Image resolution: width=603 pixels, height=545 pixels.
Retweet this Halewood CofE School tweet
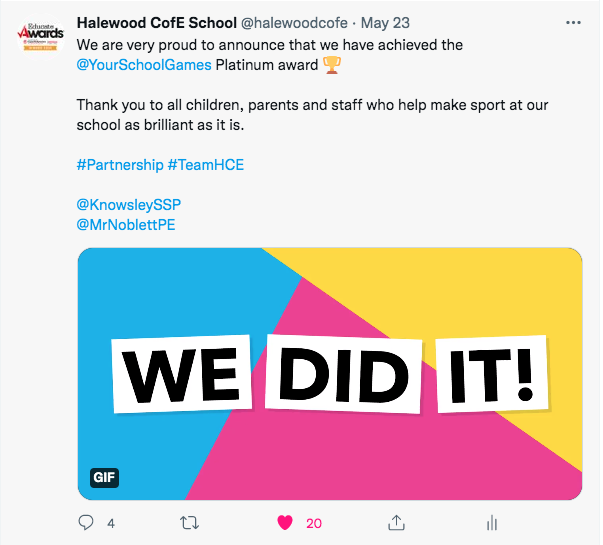[x=188, y=522]
